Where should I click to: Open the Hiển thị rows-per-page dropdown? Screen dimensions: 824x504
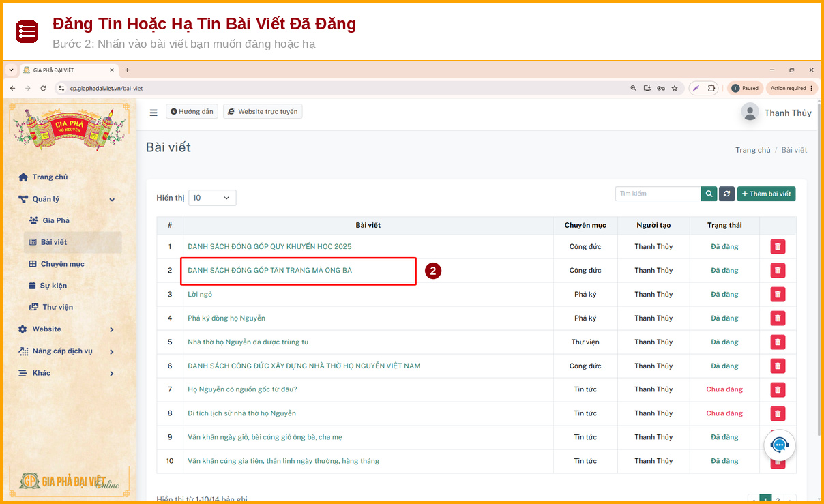coord(212,198)
